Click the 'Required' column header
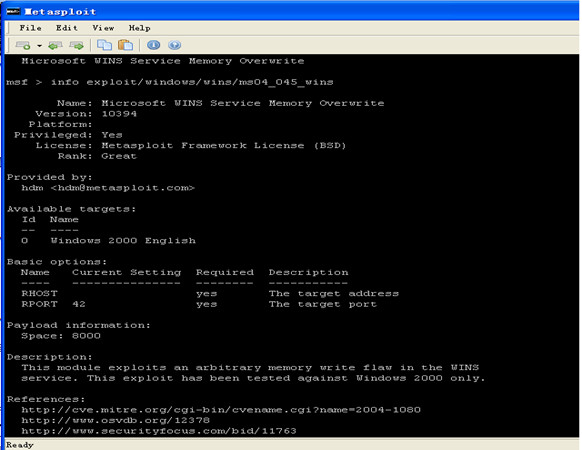This screenshot has height=450, width=582. pos(225,273)
